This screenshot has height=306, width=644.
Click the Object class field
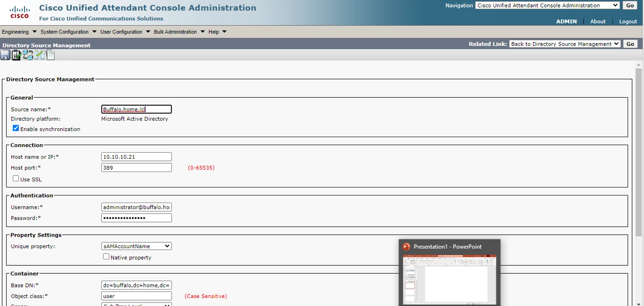(136, 296)
